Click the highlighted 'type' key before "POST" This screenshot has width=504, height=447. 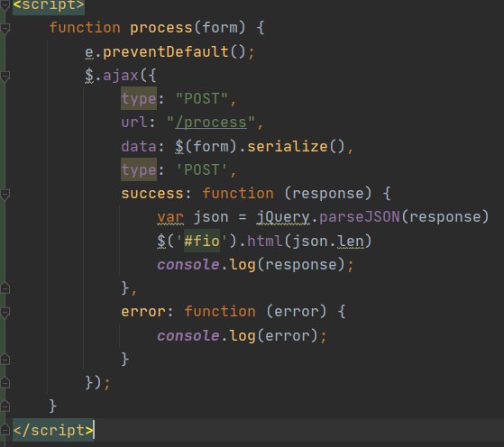(x=139, y=99)
